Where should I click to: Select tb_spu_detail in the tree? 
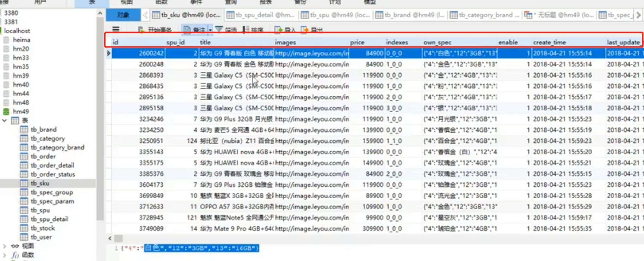point(49,219)
